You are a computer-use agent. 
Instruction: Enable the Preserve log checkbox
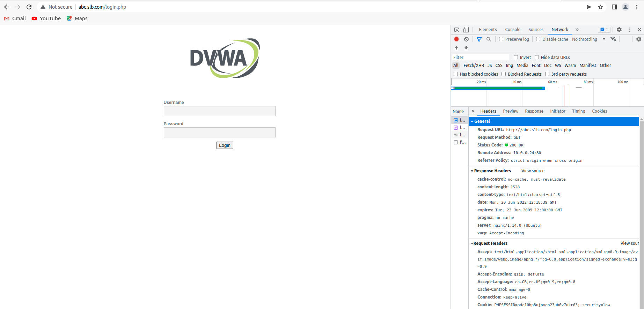501,39
